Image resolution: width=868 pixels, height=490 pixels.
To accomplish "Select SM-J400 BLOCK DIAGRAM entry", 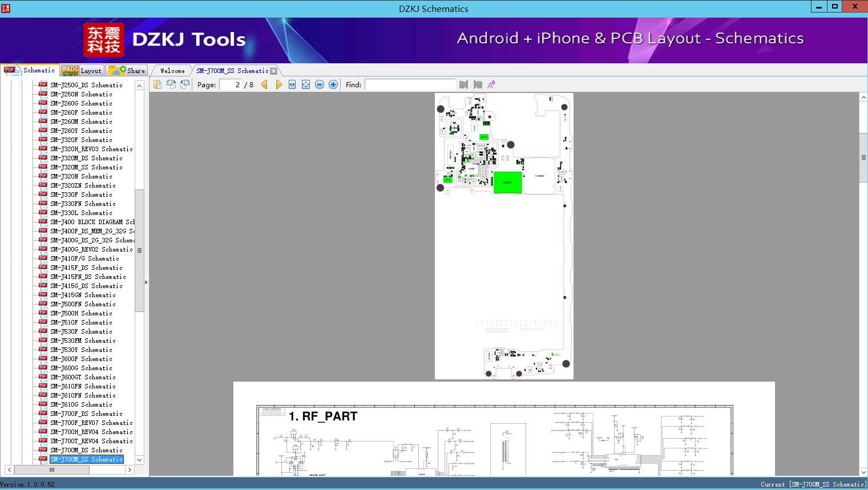I will (x=92, y=222).
